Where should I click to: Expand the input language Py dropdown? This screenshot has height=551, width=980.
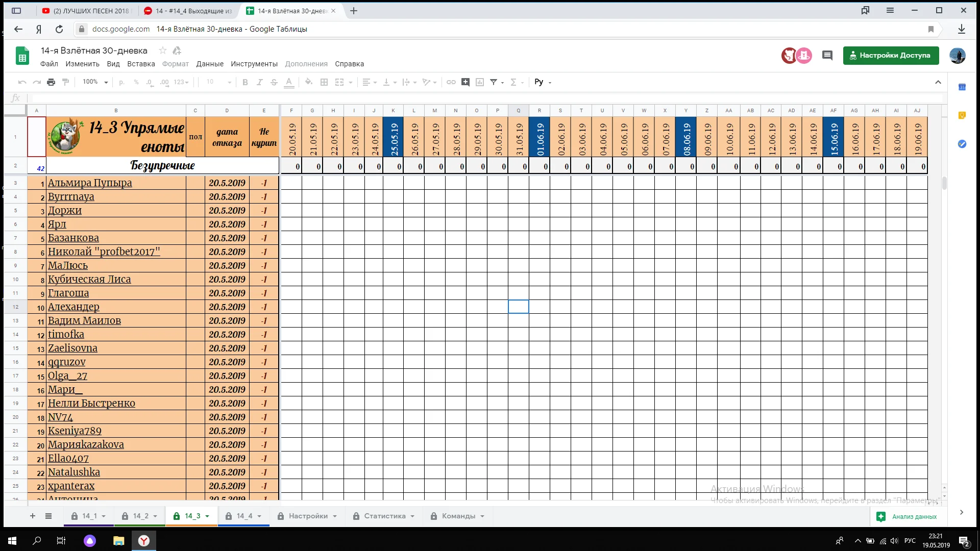[543, 82]
